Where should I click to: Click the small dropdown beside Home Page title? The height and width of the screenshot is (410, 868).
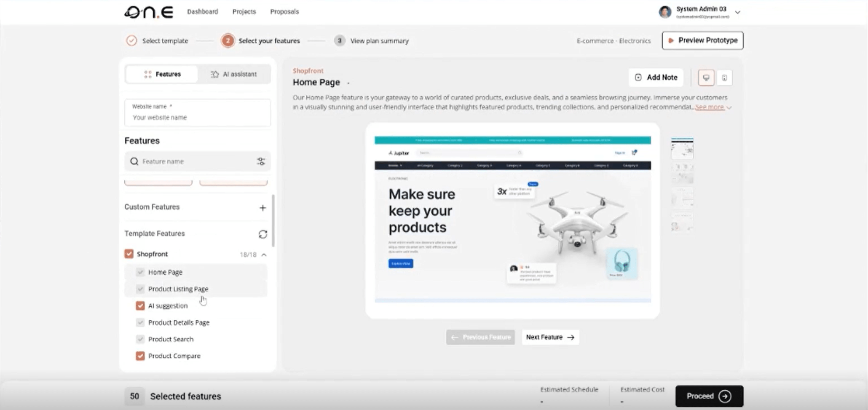(x=348, y=83)
